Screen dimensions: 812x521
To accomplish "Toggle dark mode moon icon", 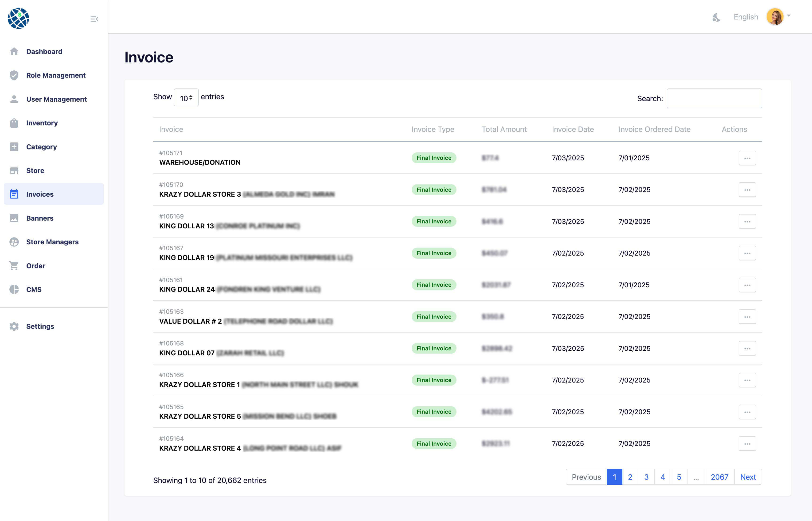I will [716, 17].
